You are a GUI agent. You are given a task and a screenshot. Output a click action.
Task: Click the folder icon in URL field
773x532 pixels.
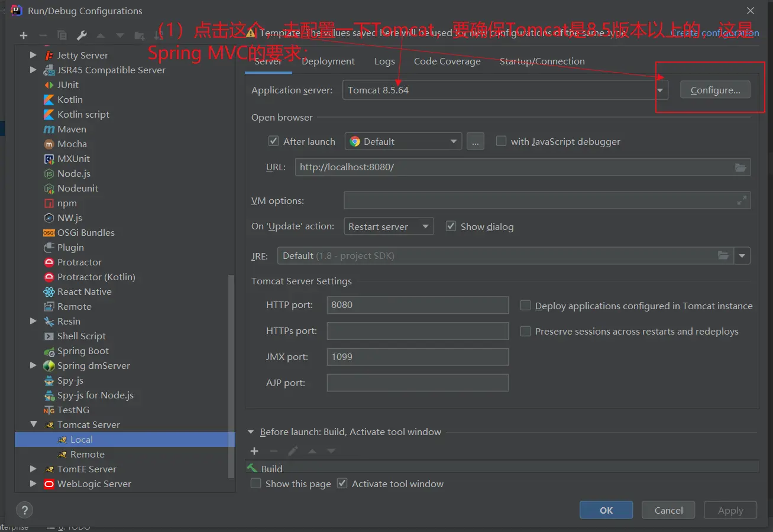(x=740, y=167)
